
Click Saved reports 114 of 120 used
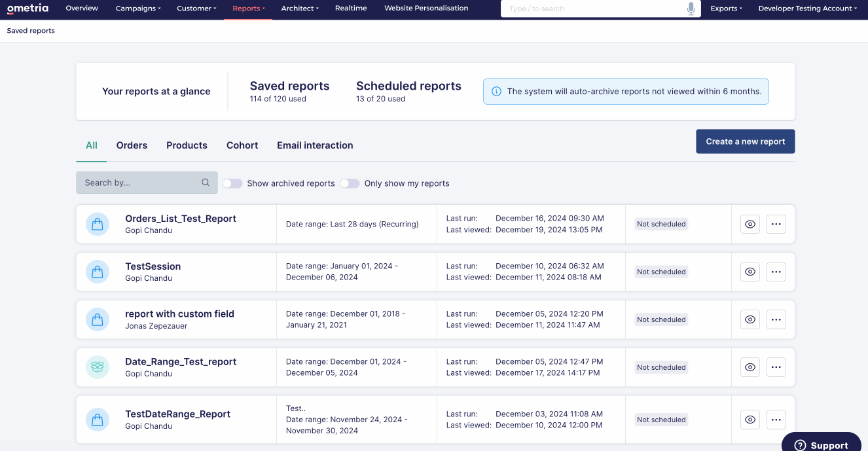(x=289, y=92)
